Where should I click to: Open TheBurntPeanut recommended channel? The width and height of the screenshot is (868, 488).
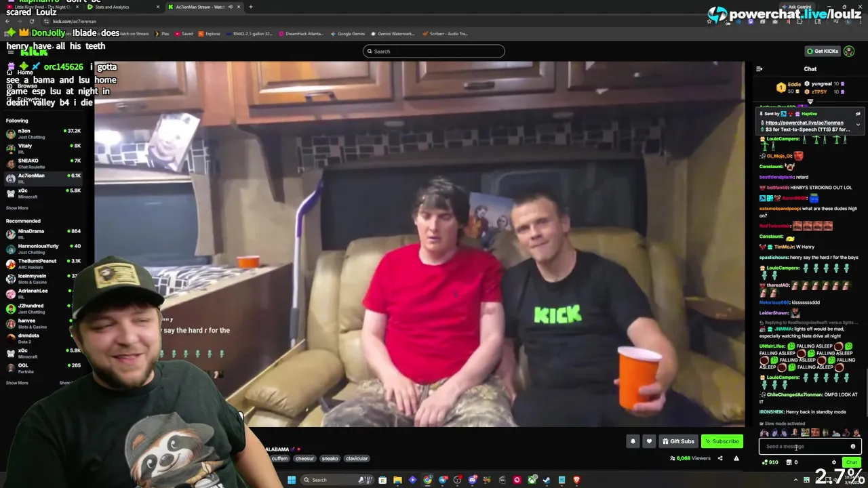(x=43, y=264)
